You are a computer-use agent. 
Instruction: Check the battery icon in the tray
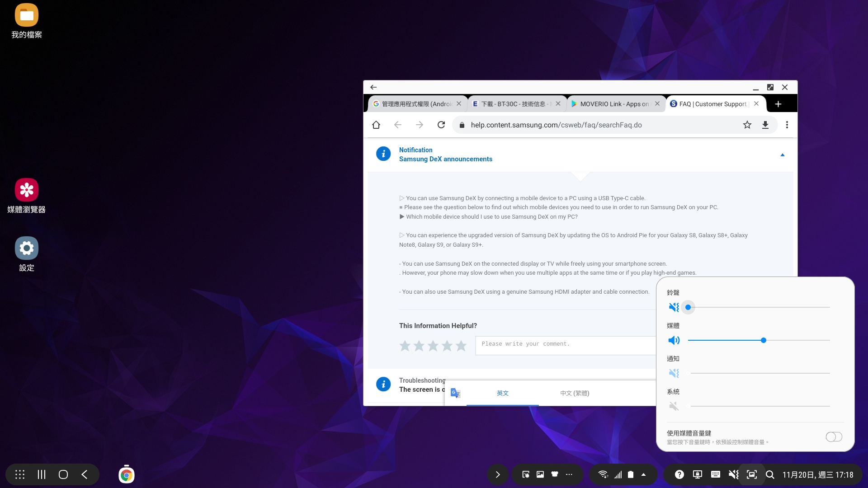click(631, 474)
